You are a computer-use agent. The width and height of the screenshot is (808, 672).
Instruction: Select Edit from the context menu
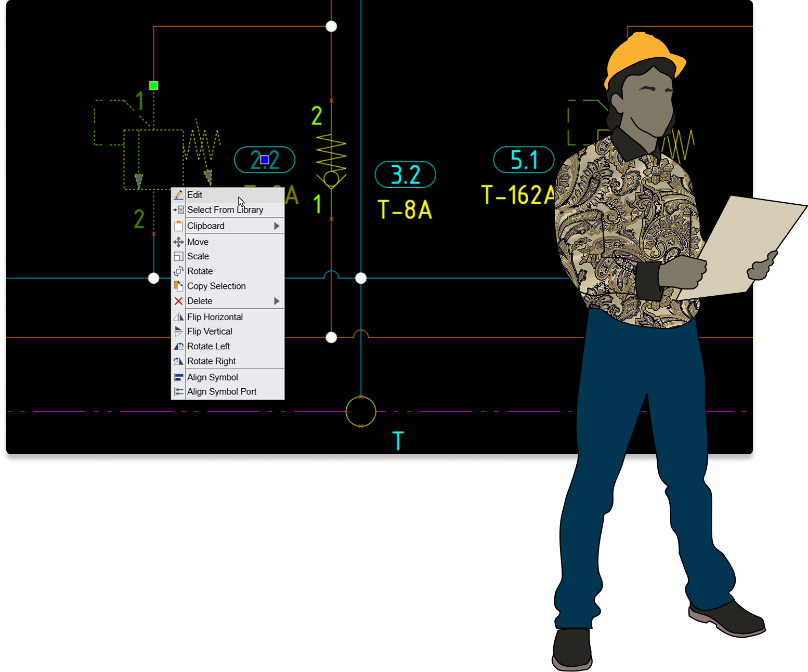coord(195,194)
